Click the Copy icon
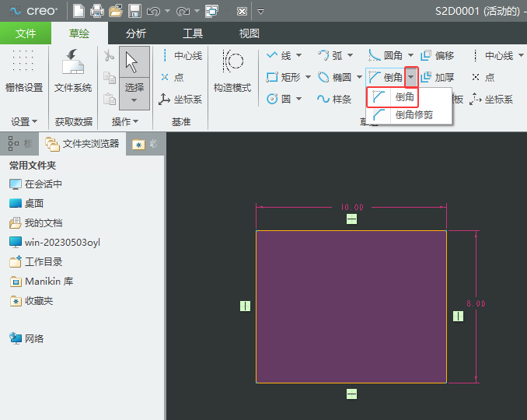The image size is (527, 420). click(109, 77)
